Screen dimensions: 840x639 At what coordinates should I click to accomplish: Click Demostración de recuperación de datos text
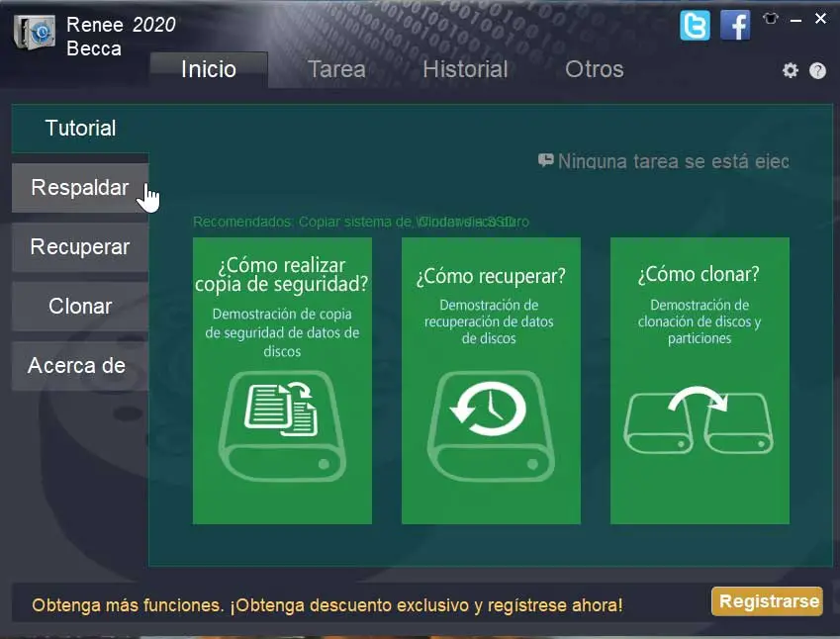(x=489, y=321)
